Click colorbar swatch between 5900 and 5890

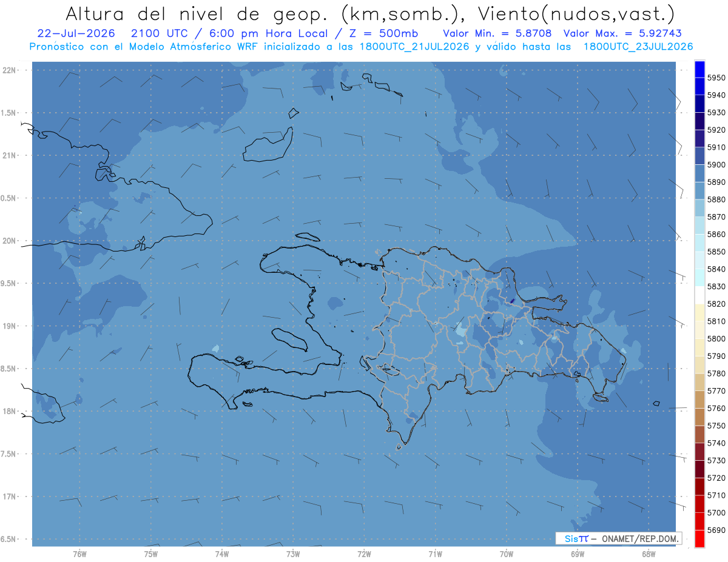pos(699,173)
